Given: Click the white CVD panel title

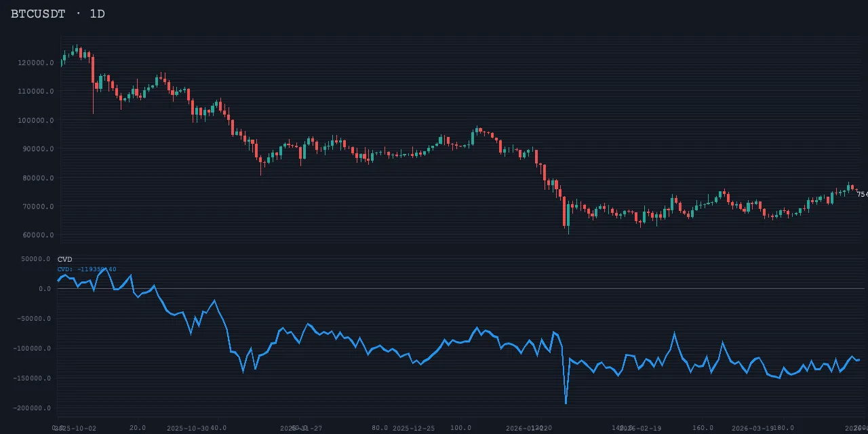Looking at the screenshot, I should [64, 260].
